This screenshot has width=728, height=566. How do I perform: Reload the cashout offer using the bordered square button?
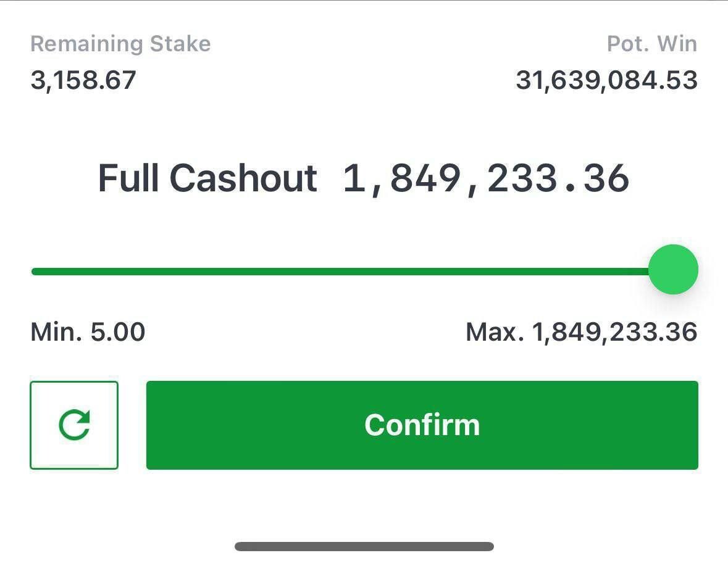coord(74,425)
